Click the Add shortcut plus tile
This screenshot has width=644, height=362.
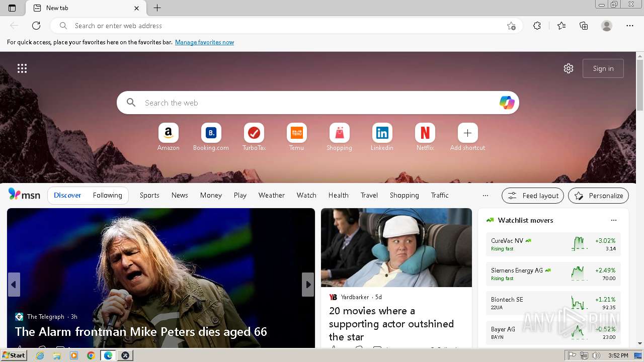[468, 137]
